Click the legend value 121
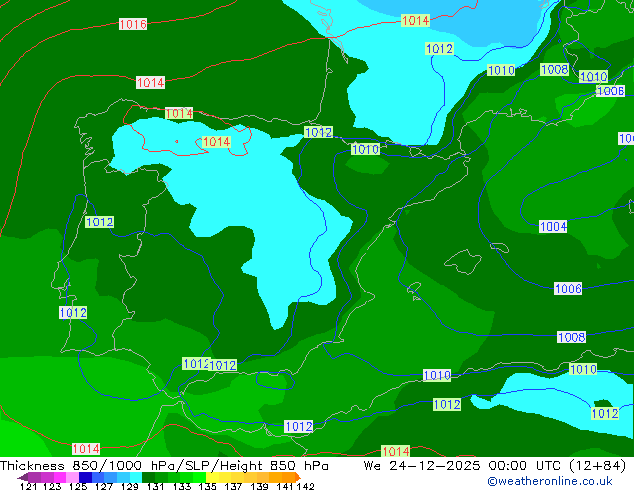The image size is (634, 490). 28,486
